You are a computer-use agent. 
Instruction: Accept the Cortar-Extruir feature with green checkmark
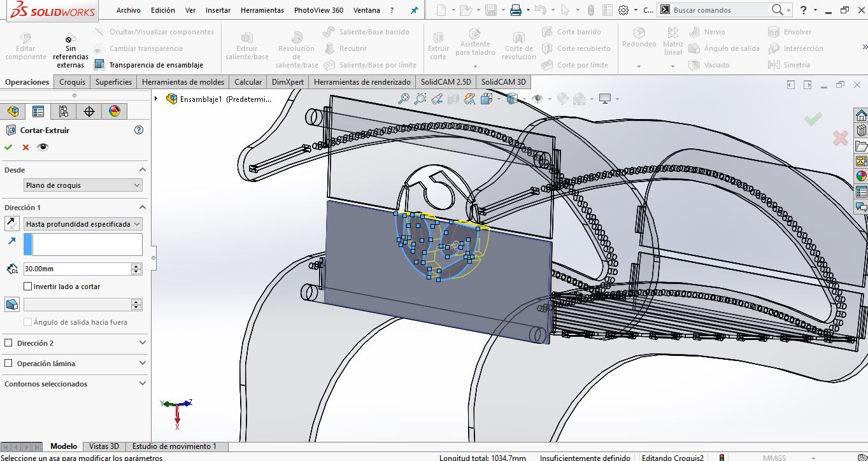[x=8, y=147]
